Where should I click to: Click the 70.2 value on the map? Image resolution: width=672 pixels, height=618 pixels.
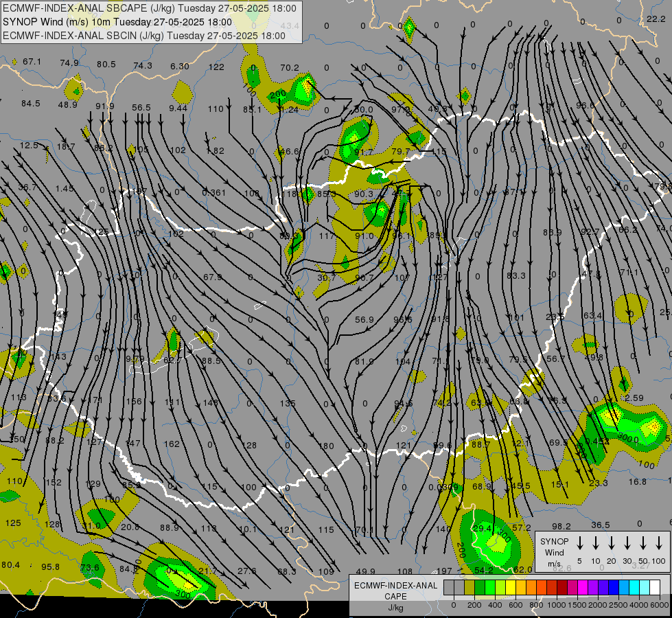click(x=290, y=68)
